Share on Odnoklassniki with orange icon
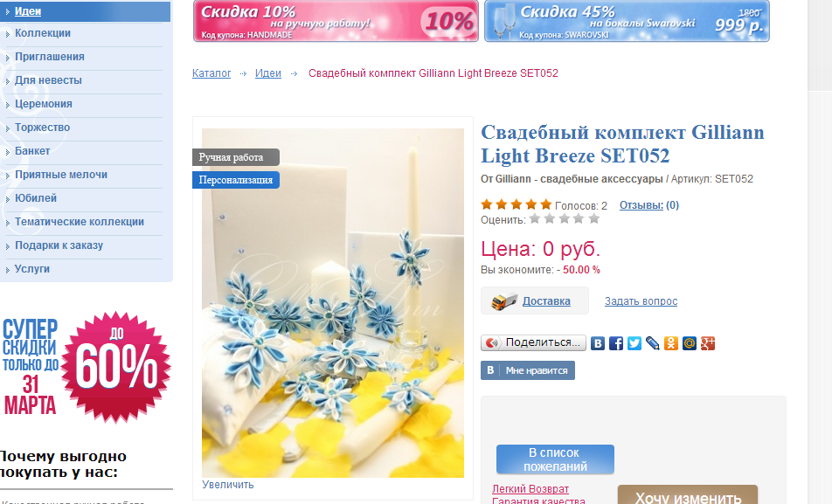This screenshot has width=832, height=504. click(670, 343)
